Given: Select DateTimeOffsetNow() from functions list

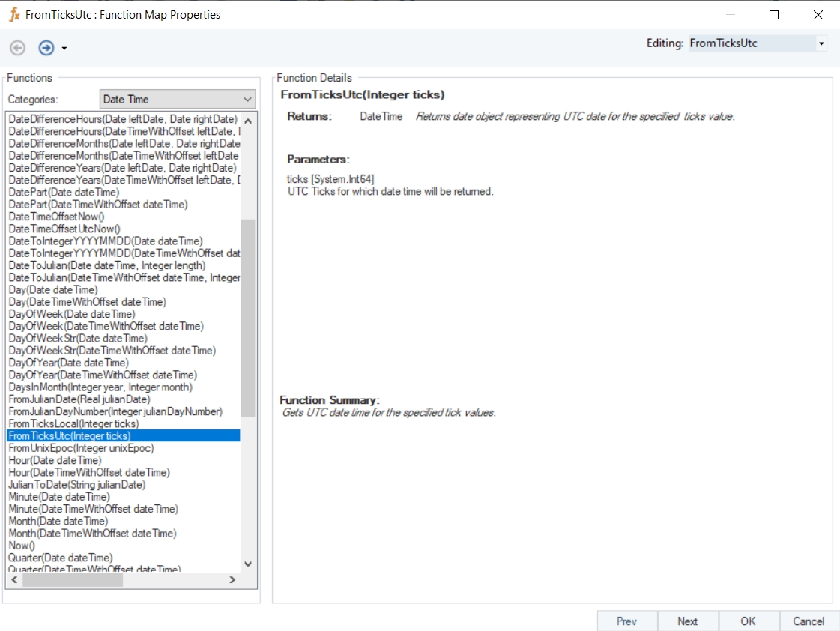Looking at the screenshot, I should (x=56, y=217).
